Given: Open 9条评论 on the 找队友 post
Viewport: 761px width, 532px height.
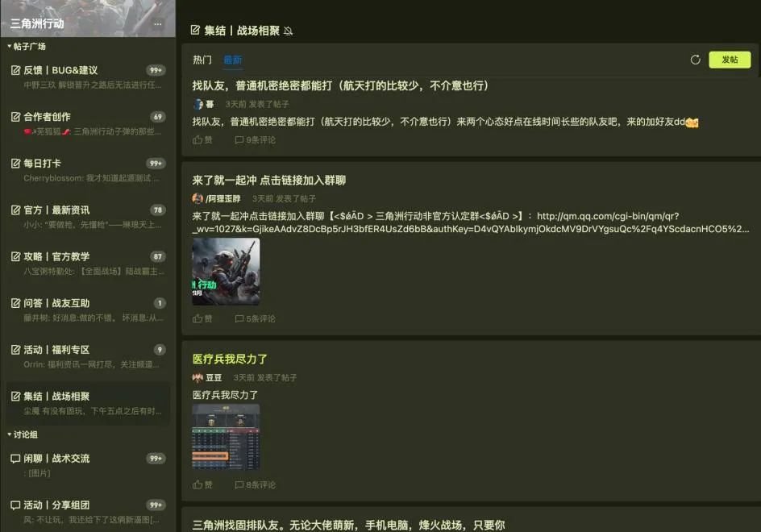Looking at the screenshot, I should [256, 140].
